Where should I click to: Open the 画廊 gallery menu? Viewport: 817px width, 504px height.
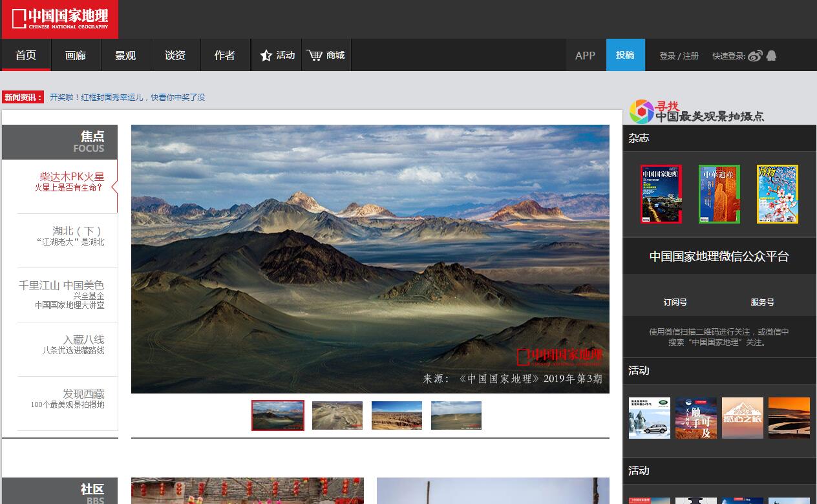tap(76, 56)
